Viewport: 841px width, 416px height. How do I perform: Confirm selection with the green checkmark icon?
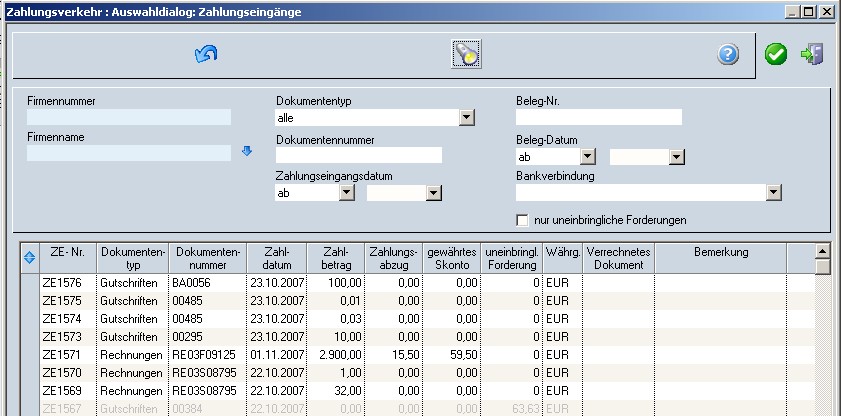pyautogui.click(x=776, y=55)
